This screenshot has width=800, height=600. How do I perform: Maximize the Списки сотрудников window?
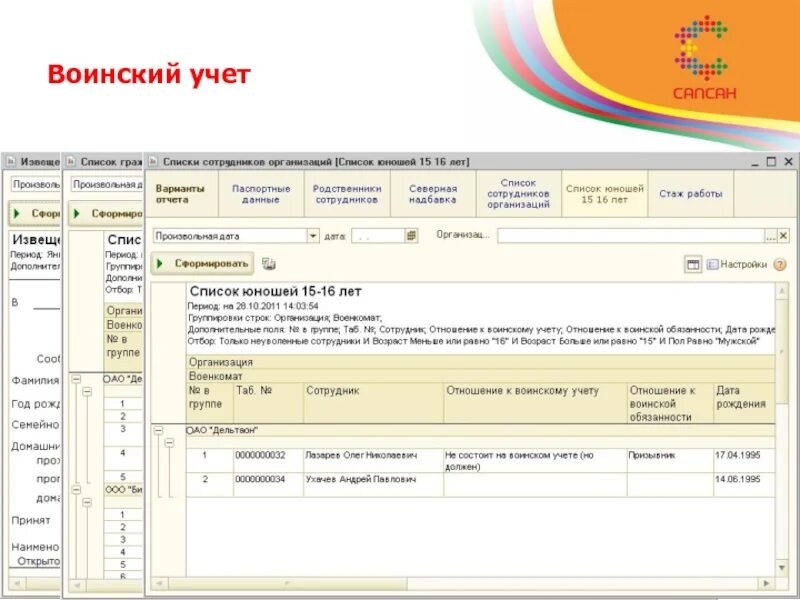click(x=771, y=162)
